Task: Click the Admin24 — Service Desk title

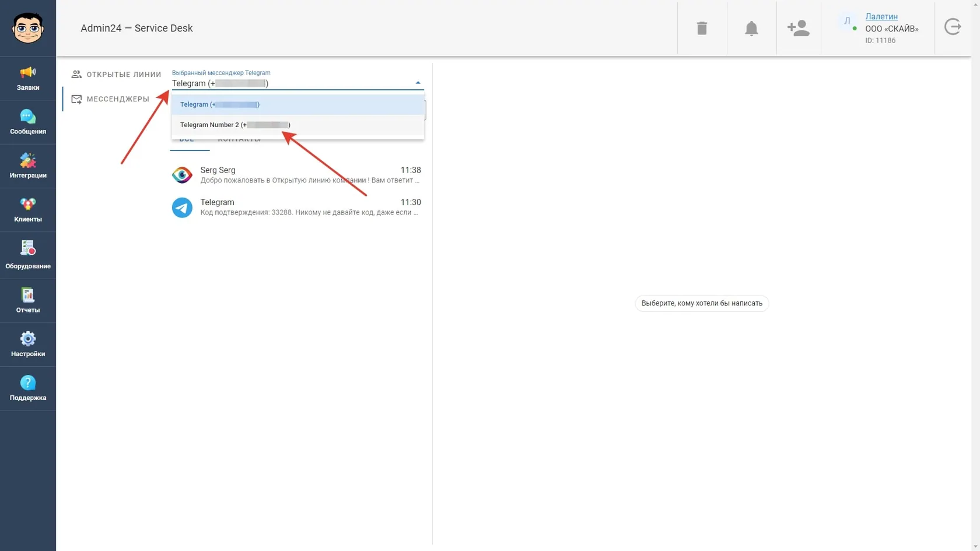Action: point(136,28)
